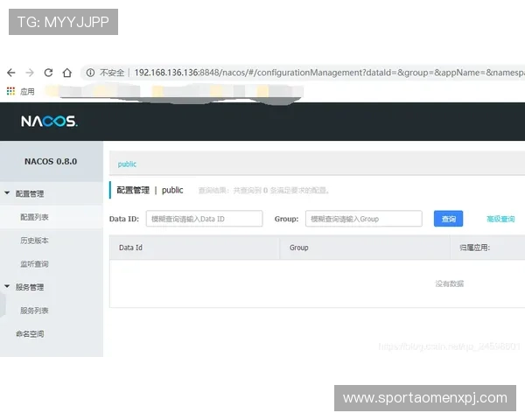The image size is (525, 420).
Task: Open 历史版本 in the sidebar
Action: tap(34, 241)
